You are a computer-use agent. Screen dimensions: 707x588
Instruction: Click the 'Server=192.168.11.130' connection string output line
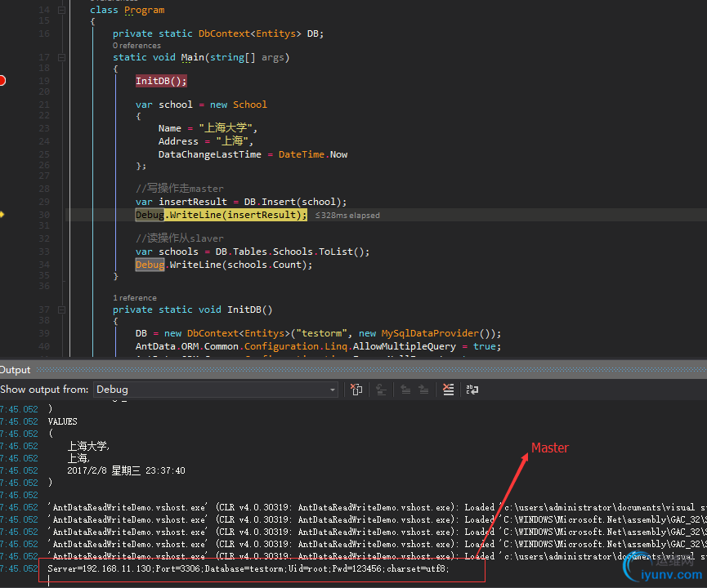coord(248,568)
